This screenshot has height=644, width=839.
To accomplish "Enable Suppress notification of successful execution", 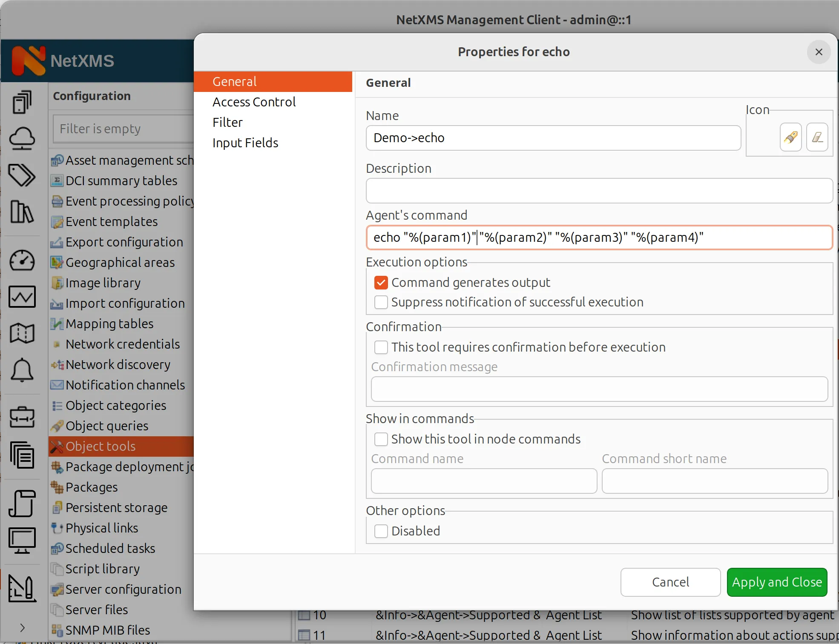I will click(x=381, y=302).
